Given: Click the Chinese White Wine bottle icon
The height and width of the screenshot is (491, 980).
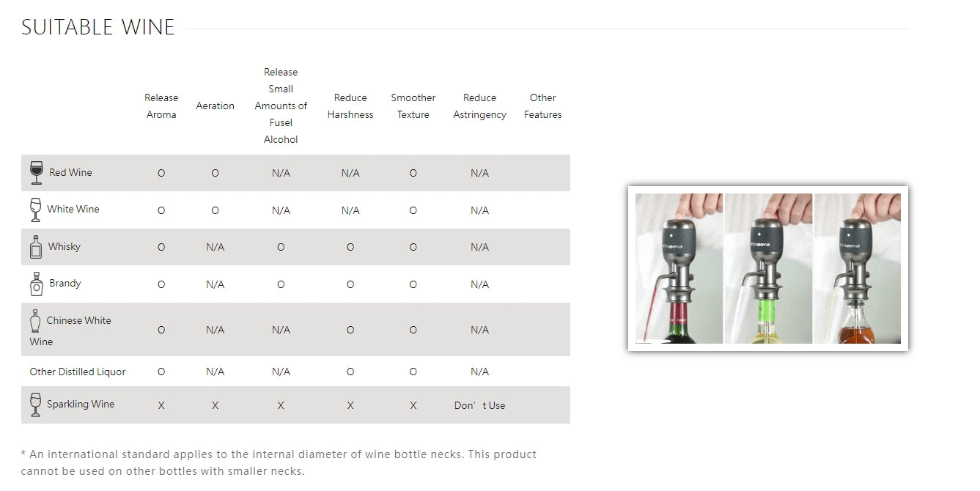Looking at the screenshot, I should [x=35, y=321].
